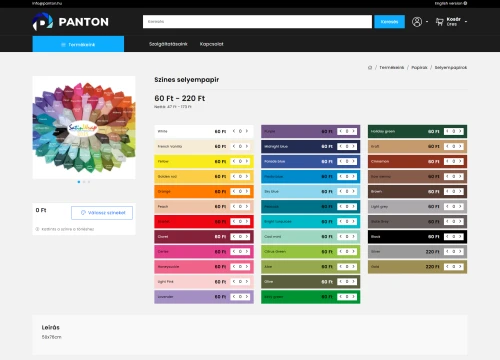Viewport: 500px width, 360px height.
Task: Click the quantity field for Light Pink
Action: click(240, 282)
